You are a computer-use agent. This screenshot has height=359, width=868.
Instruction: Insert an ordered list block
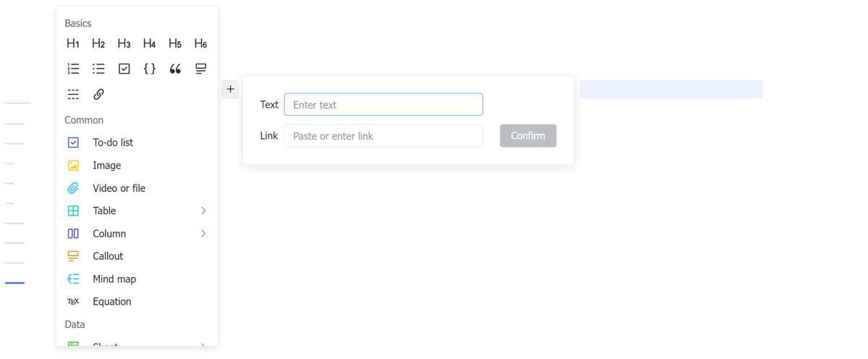73,69
